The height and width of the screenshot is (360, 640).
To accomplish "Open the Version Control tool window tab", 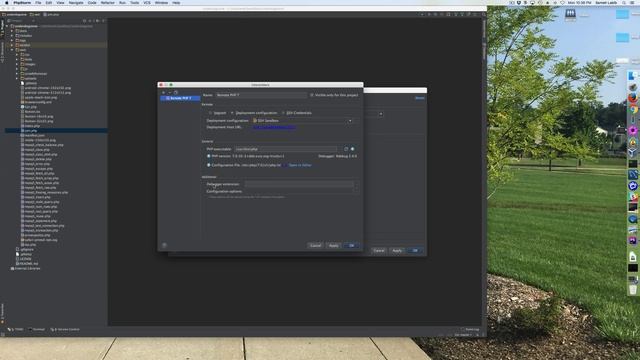I will [x=65, y=329].
